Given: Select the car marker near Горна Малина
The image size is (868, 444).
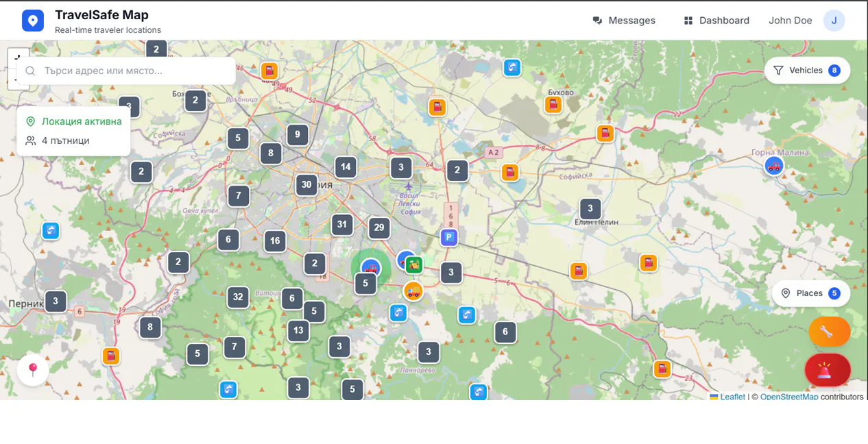Looking at the screenshot, I should point(774,165).
